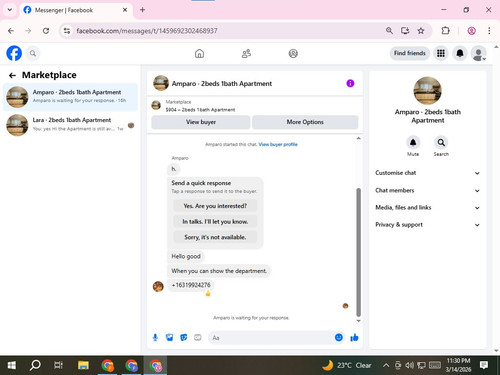Open Windows notification center icon
500x375 pixels.
click(484, 365)
